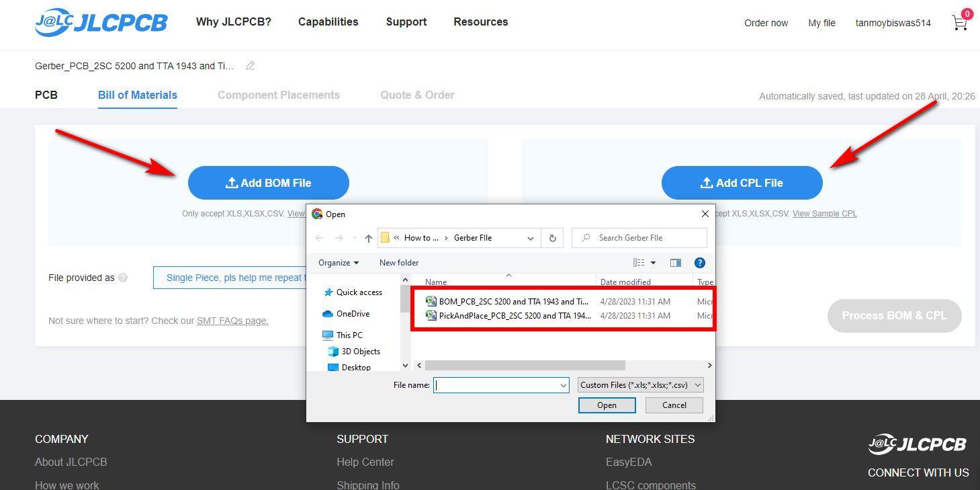Select 3D Objects in navigation pane
Image resolution: width=980 pixels, height=490 pixels.
tap(354, 352)
